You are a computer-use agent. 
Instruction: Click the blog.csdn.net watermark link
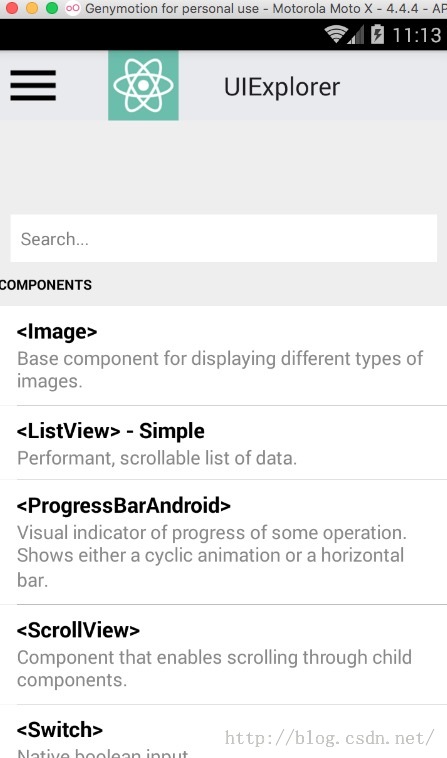(x=330, y=738)
